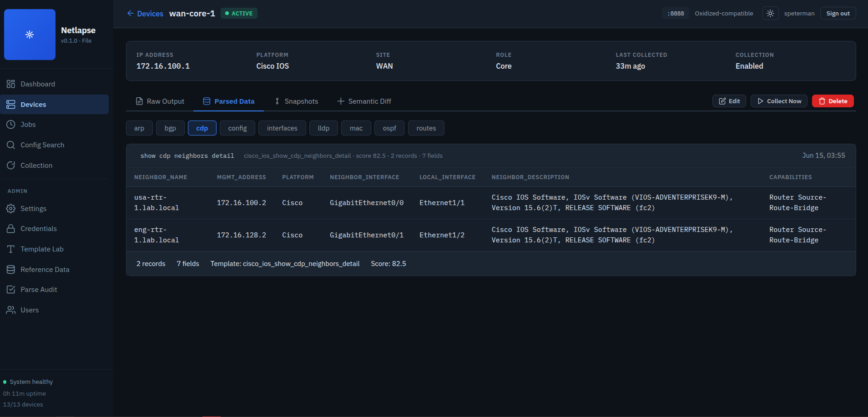
Task: Click the Netlapse logo icon
Action: point(30,35)
